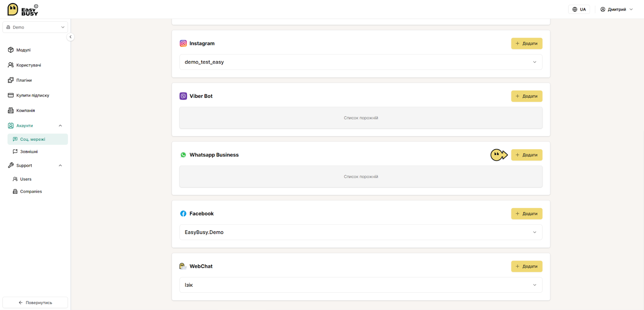Add a WebChat with Додати
Screen dimensions: 644x310
pyautogui.click(x=526, y=266)
